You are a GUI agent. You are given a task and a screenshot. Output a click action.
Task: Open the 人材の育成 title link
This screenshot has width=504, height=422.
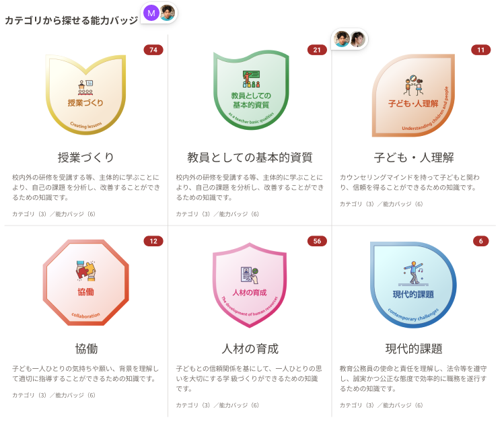(x=250, y=349)
